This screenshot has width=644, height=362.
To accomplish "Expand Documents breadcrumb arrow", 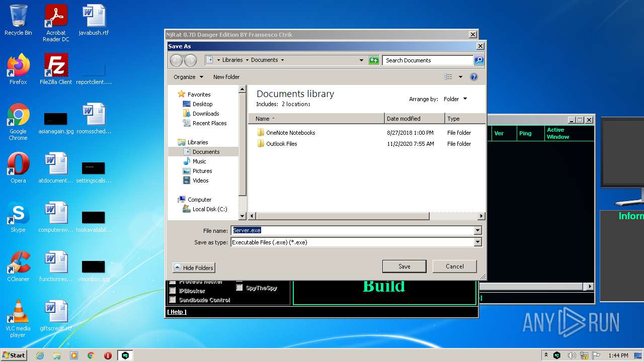I will click(x=282, y=60).
